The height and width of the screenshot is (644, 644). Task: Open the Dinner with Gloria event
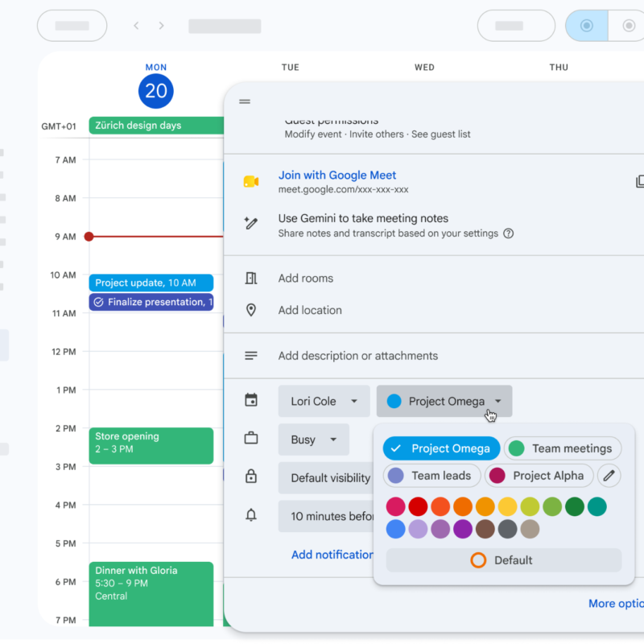pos(151,594)
